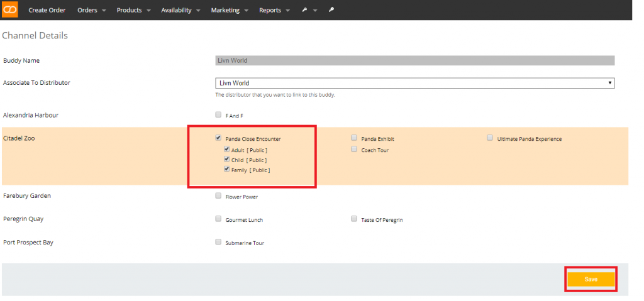The height and width of the screenshot is (301, 644).
Task: Open the Availability menu
Action: coord(180,10)
